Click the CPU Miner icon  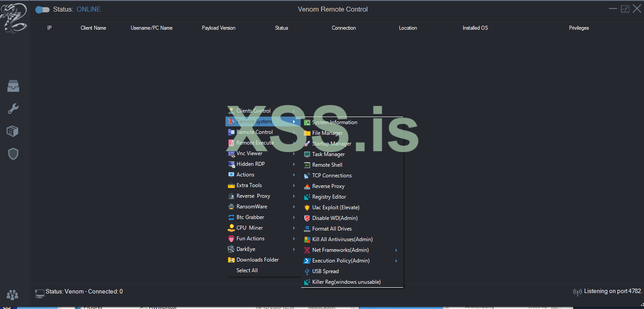231,228
